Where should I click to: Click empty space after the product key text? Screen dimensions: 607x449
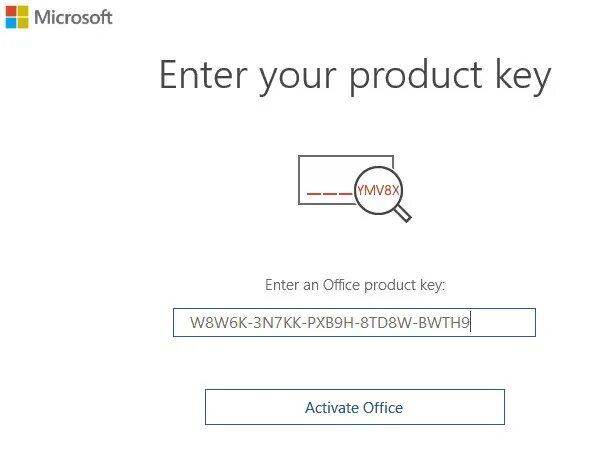coord(503,323)
